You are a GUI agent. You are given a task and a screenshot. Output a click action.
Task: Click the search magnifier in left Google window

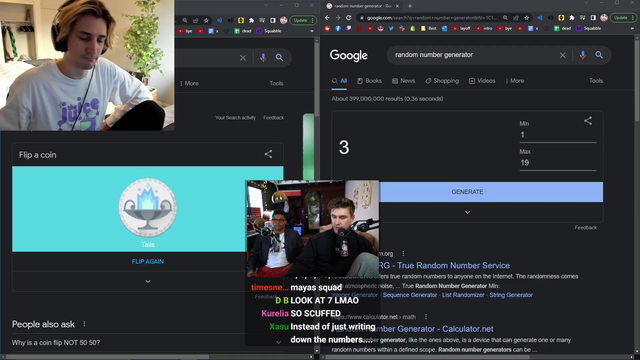click(279, 58)
